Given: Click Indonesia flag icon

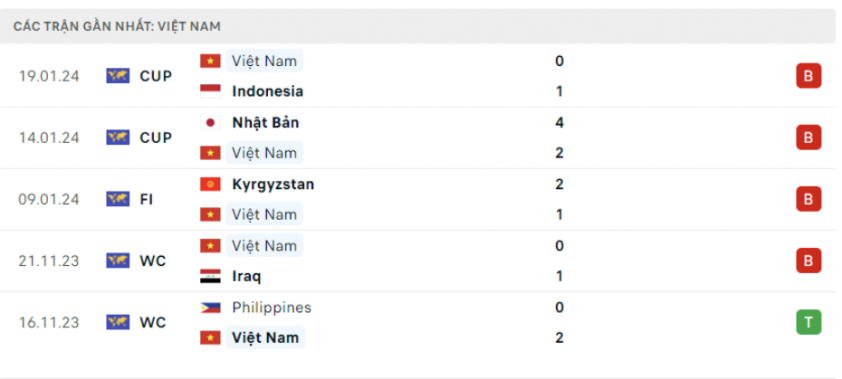Looking at the screenshot, I should [210, 91].
